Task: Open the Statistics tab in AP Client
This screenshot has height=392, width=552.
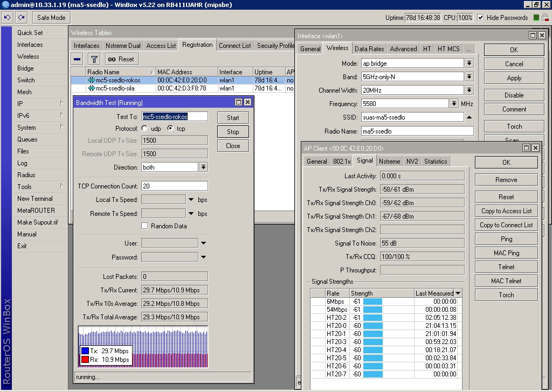Action: click(436, 162)
